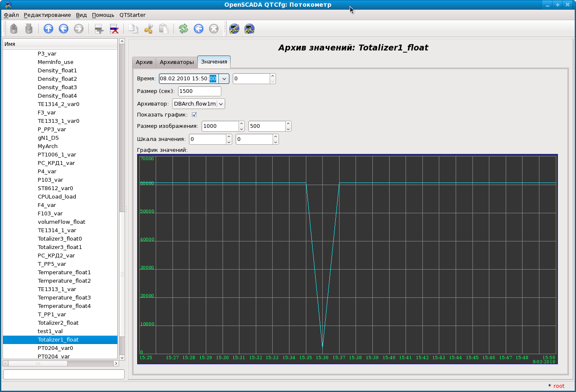576x392 pixels.
Task: Expand the Архиватор combo box
Action: click(221, 104)
